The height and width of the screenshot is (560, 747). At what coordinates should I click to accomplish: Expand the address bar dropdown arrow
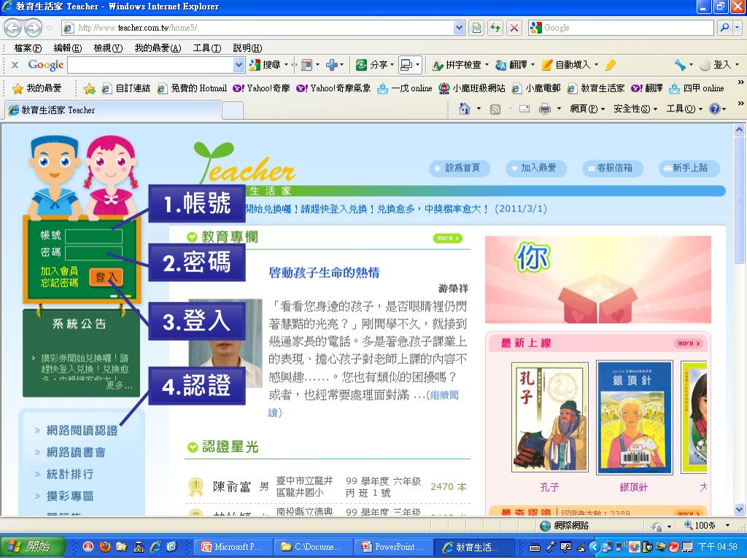pos(459,28)
